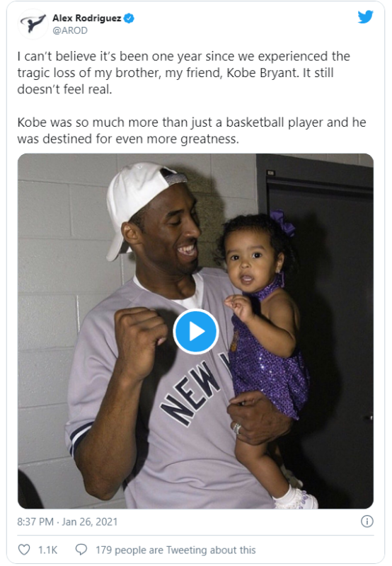Screen dimensions: 392x566
Task: Click the Jan 26, 2021 date text
Action: pos(90,521)
